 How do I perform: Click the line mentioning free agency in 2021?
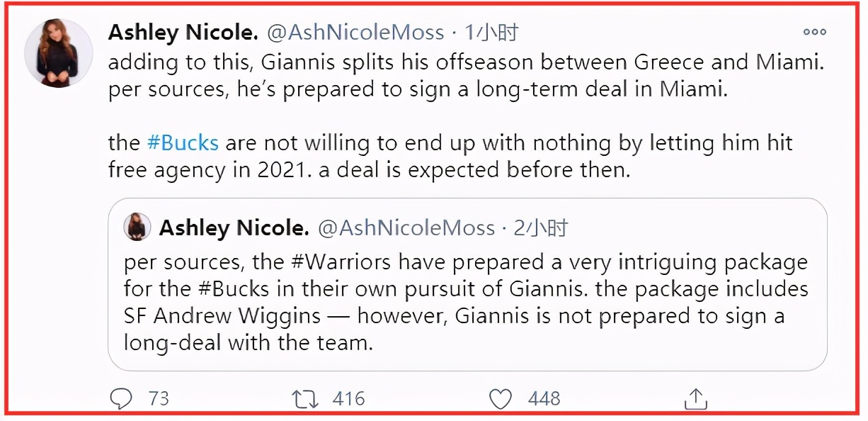point(368,170)
